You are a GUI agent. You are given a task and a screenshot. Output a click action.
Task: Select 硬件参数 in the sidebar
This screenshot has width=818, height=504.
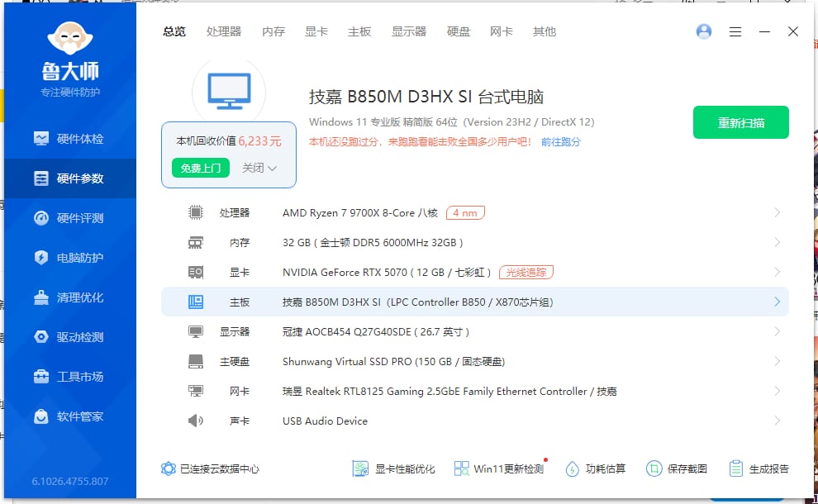point(69,178)
